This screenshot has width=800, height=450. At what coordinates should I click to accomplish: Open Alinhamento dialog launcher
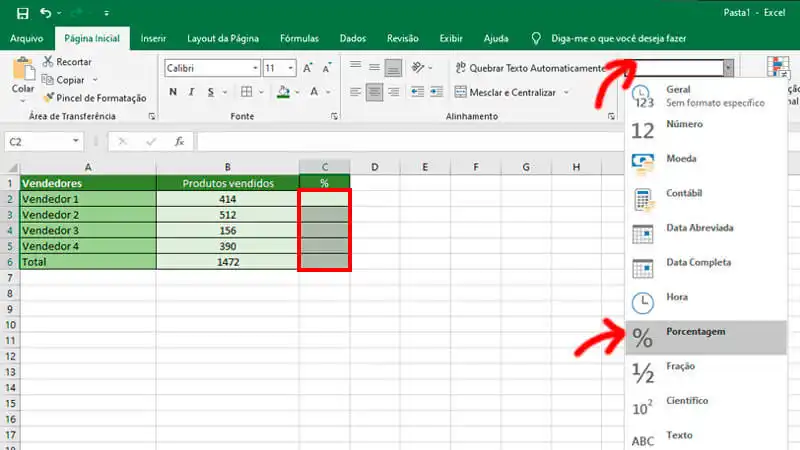coord(611,117)
